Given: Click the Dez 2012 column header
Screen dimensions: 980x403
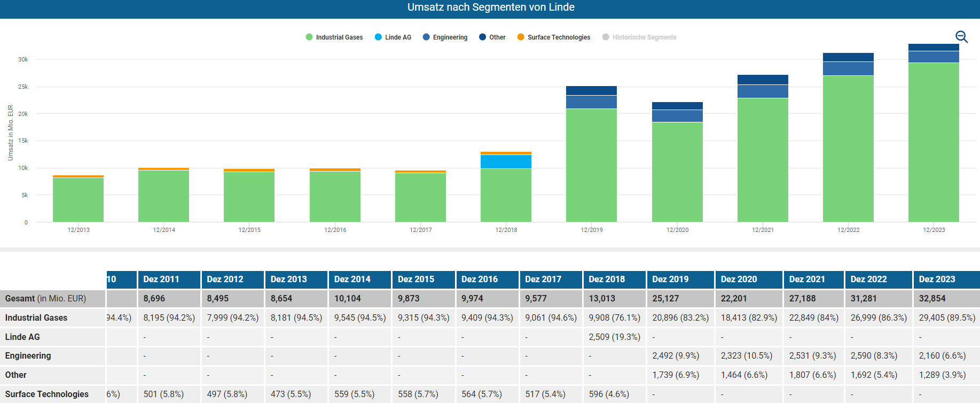Looking at the screenshot, I should pyautogui.click(x=233, y=280).
